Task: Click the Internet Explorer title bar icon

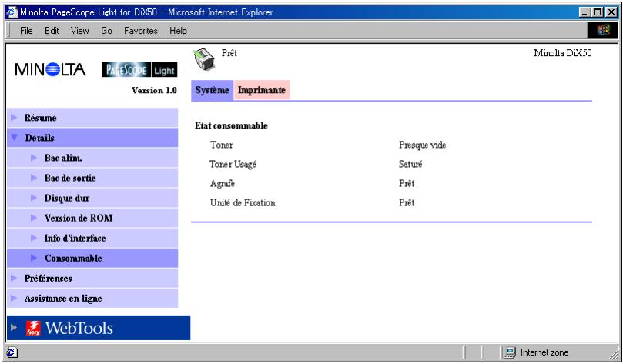Action: tap(13, 12)
